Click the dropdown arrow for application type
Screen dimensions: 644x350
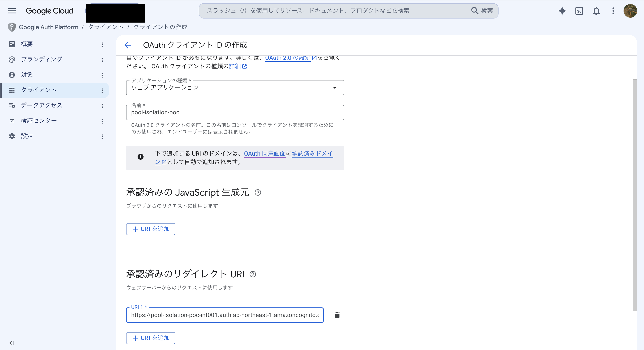click(x=335, y=87)
